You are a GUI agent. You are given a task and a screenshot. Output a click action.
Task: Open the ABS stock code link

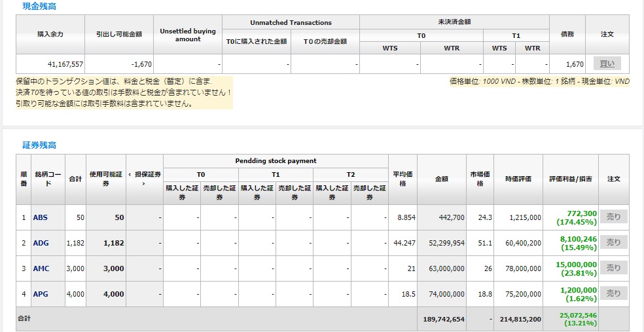[41, 217]
